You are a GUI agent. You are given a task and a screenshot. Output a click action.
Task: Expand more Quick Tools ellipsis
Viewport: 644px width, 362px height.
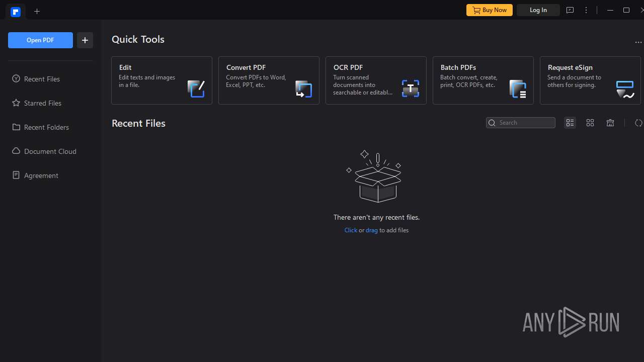tap(638, 42)
